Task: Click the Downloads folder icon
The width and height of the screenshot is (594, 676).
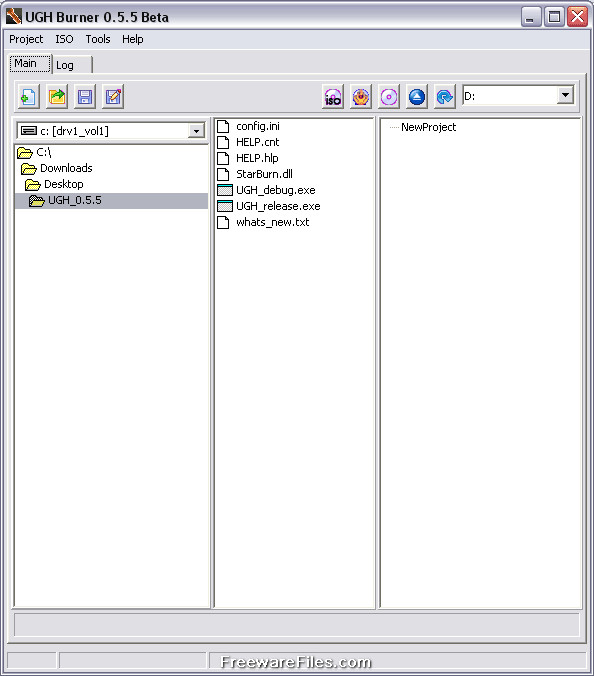Action: coord(29,169)
